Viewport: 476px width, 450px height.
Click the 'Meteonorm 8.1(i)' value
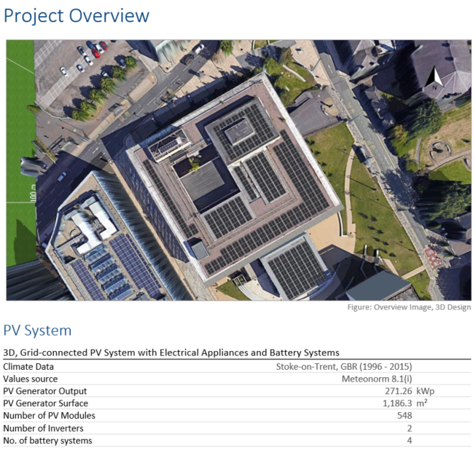[x=377, y=379]
